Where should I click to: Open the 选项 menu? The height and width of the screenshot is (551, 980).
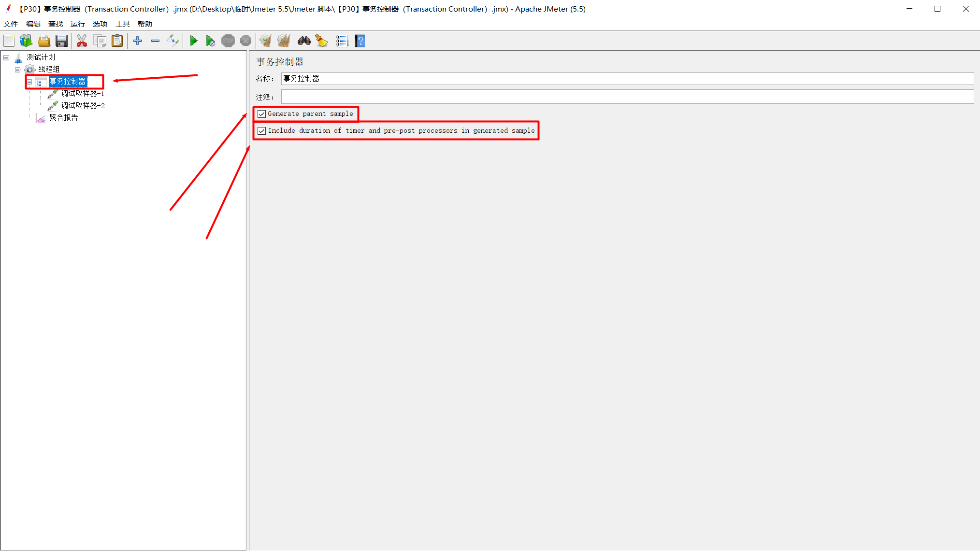100,24
